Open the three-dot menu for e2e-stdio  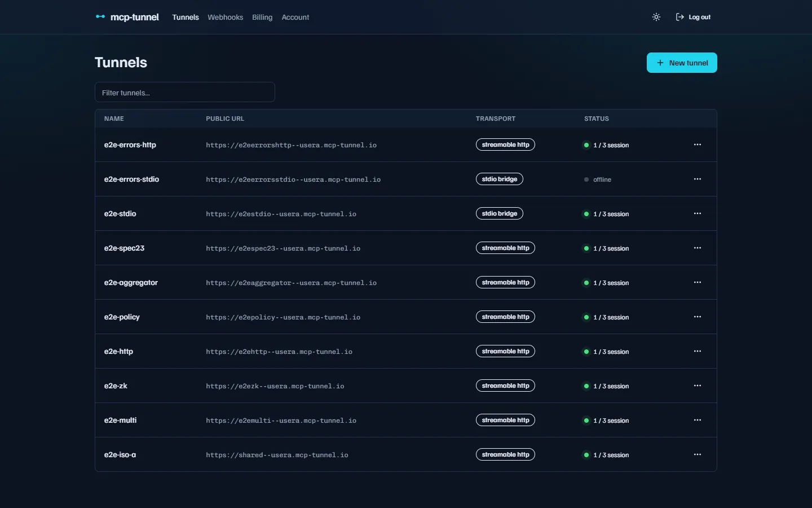(698, 213)
